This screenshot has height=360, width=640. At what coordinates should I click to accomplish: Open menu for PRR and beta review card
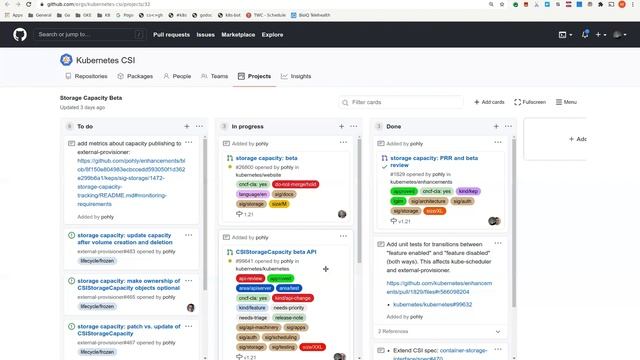[x=498, y=142]
